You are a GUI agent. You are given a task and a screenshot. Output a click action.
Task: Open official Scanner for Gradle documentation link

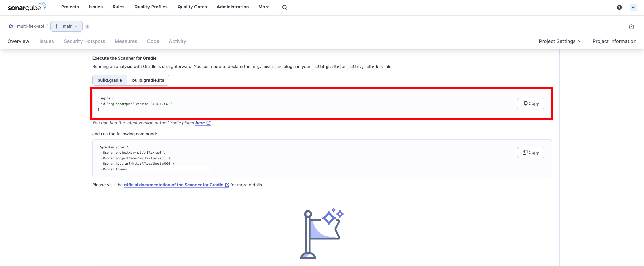coord(177,185)
